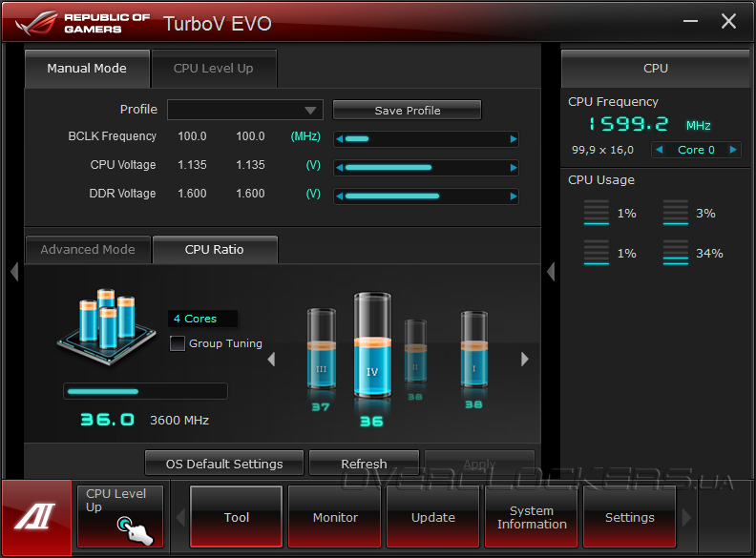Rotate core cylinders right with arrow
This screenshot has height=558, width=756.
(525, 359)
